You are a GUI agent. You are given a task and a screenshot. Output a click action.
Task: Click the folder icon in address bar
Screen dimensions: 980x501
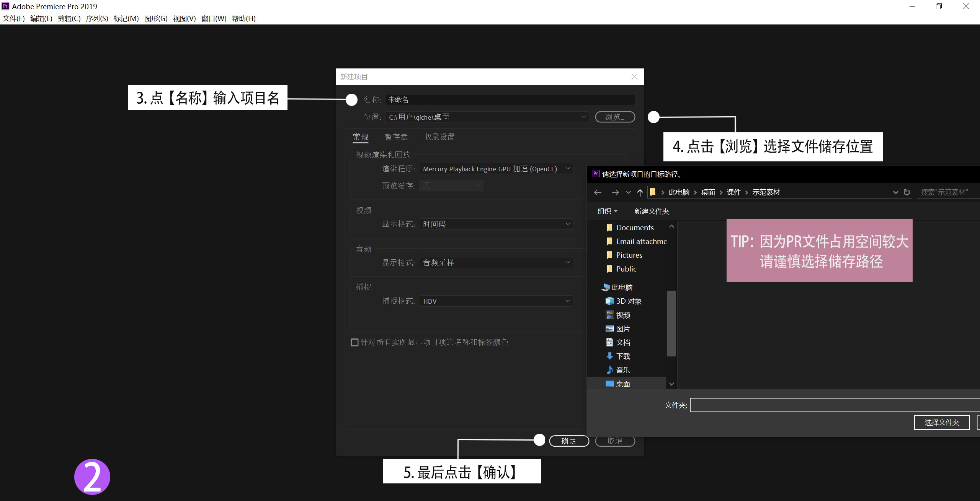(653, 192)
